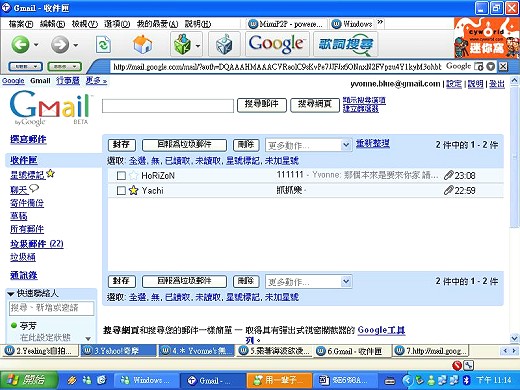Click the red stop icon in the status bar
The width and height of the screenshot is (520, 390).
pyautogui.click(x=457, y=366)
